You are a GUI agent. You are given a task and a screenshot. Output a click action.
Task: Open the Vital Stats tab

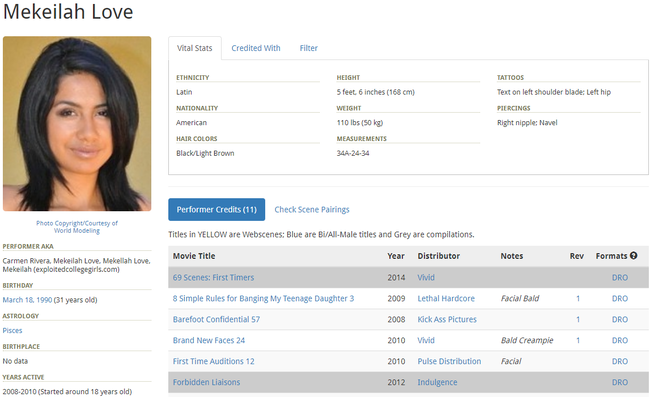194,48
